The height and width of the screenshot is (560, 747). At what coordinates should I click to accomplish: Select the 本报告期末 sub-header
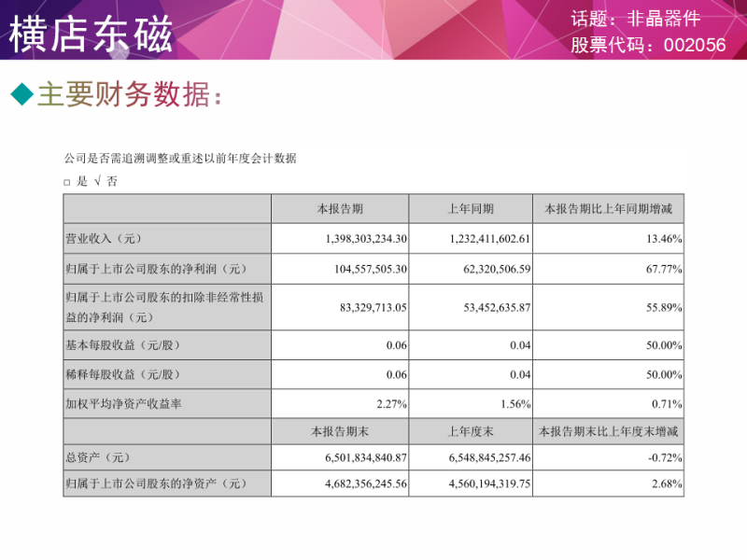click(340, 431)
